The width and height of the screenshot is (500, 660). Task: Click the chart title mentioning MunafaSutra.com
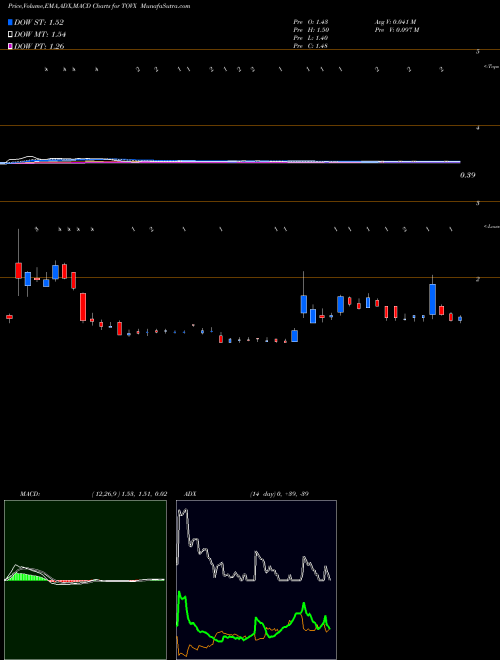pos(99,6)
